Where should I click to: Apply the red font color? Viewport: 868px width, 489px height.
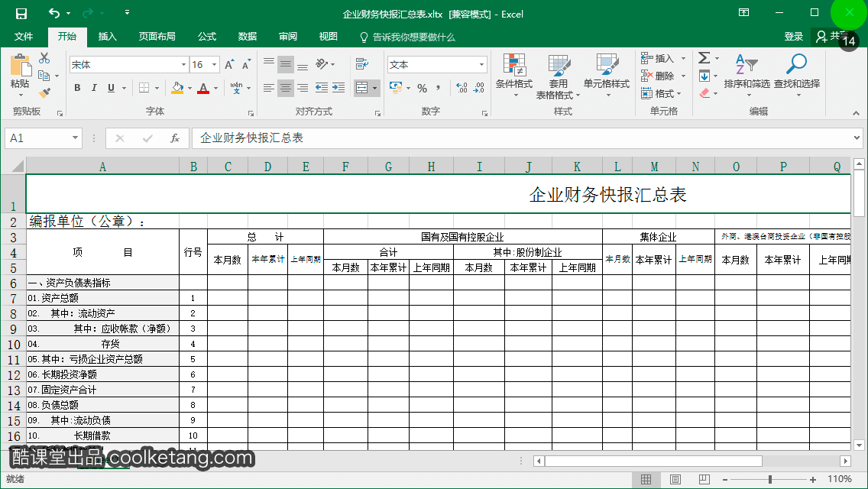point(203,88)
